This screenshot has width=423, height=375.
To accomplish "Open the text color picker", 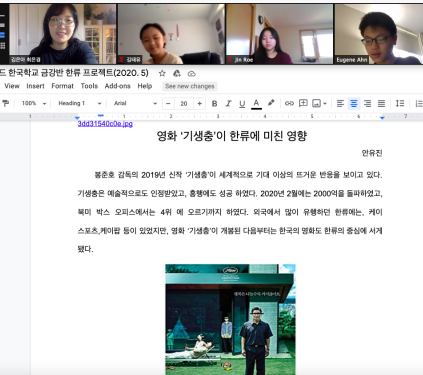I will (x=256, y=104).
